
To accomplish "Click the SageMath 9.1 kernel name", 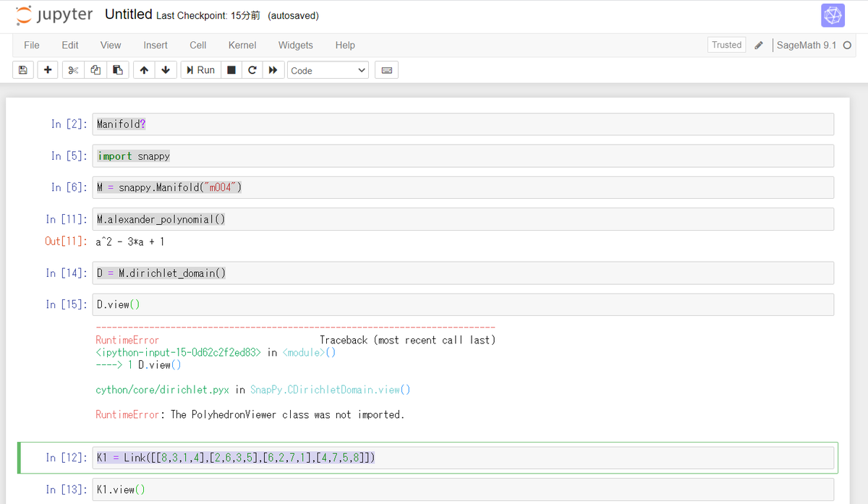I will [x=807, y=45].
